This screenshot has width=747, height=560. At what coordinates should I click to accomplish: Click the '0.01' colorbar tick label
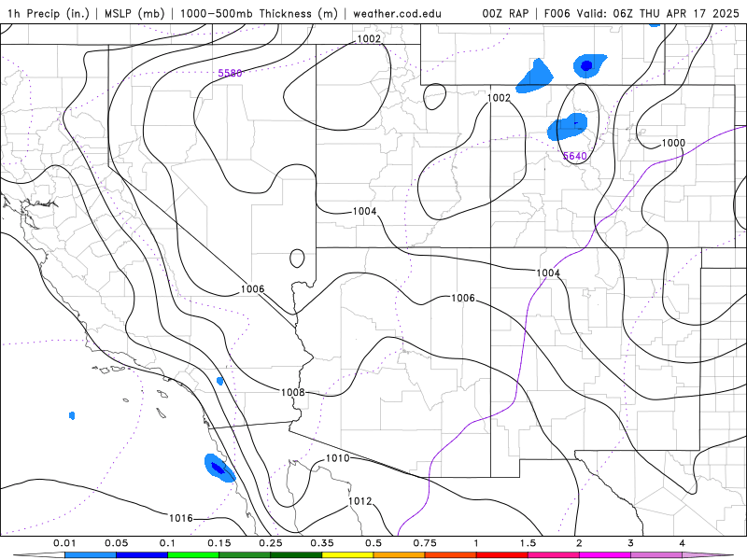coord(64,543)
